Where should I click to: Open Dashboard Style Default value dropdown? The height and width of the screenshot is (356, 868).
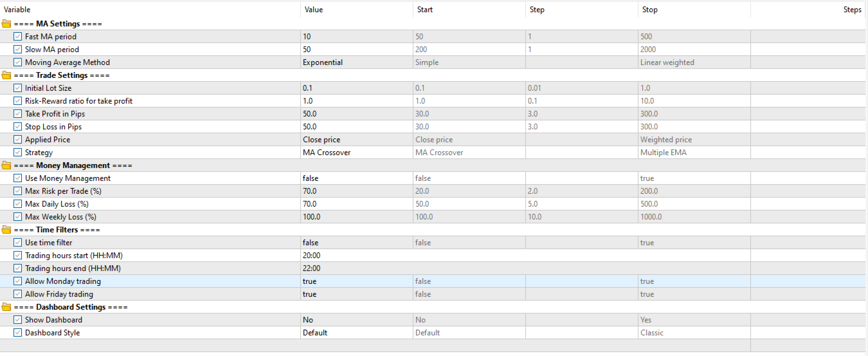356,333
